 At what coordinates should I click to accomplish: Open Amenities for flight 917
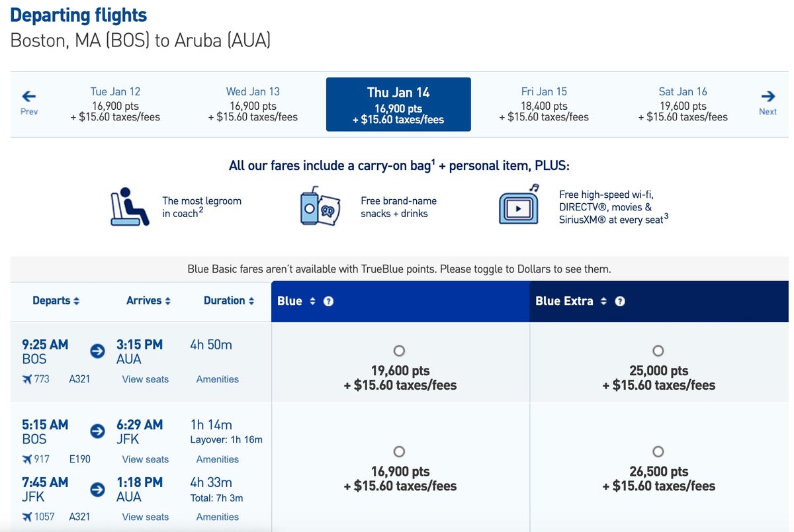pos(218,459)
